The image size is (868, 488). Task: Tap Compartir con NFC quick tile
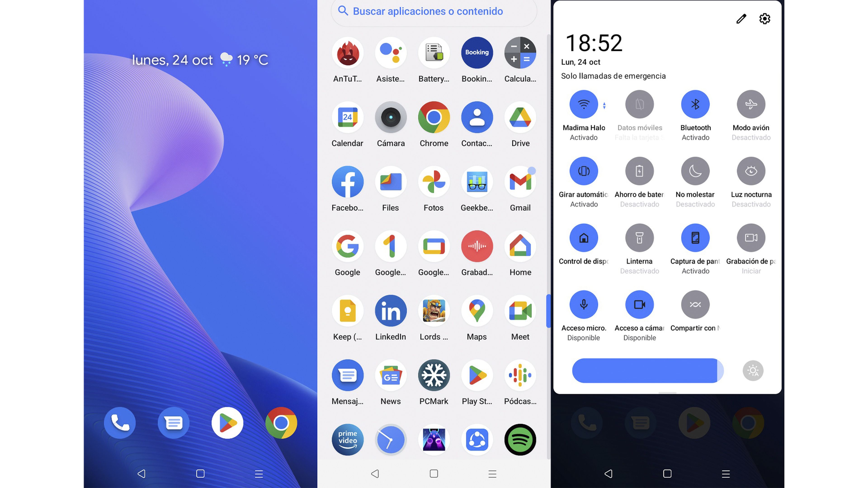click(x=695, y=305)
